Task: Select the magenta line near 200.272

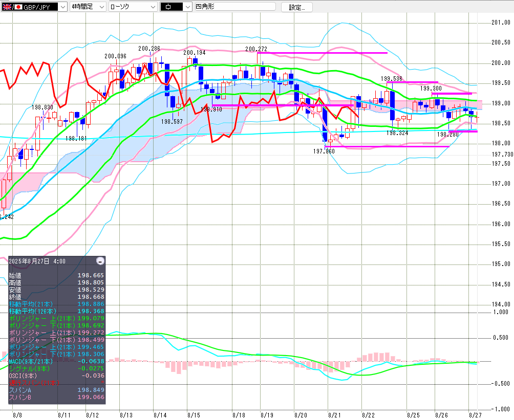Action: tap(322, 53)
